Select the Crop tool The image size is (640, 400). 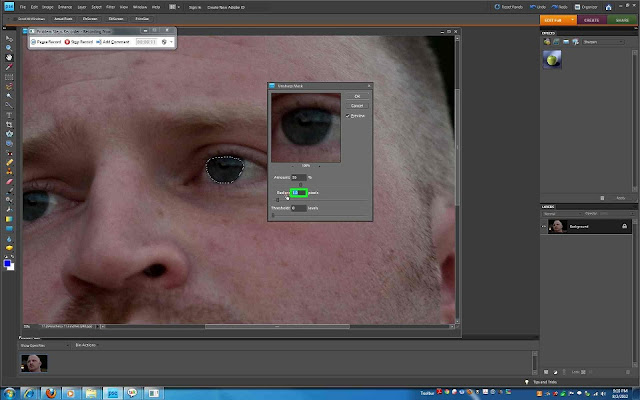(9, 124)
